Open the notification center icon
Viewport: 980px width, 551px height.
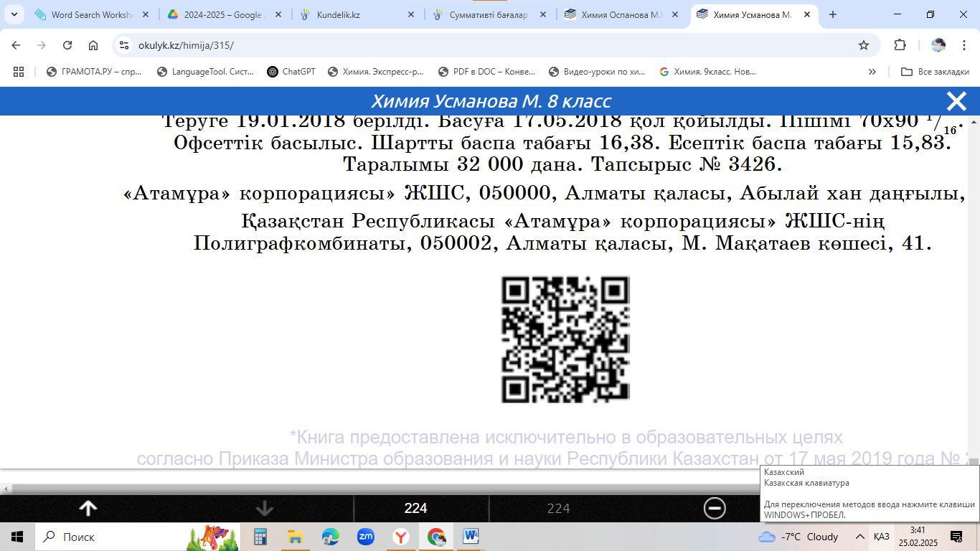[956, 537]
